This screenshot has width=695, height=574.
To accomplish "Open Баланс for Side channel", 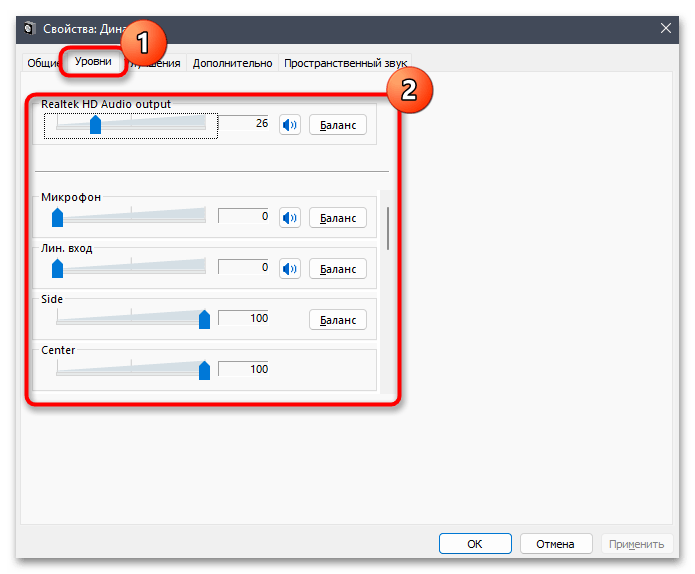I will coord(338,320).
